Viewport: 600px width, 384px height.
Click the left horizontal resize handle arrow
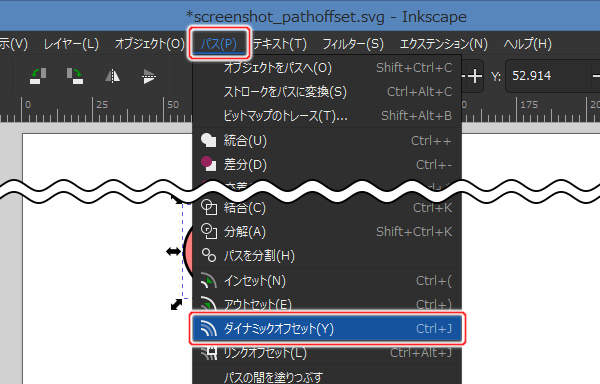[173, 251]
